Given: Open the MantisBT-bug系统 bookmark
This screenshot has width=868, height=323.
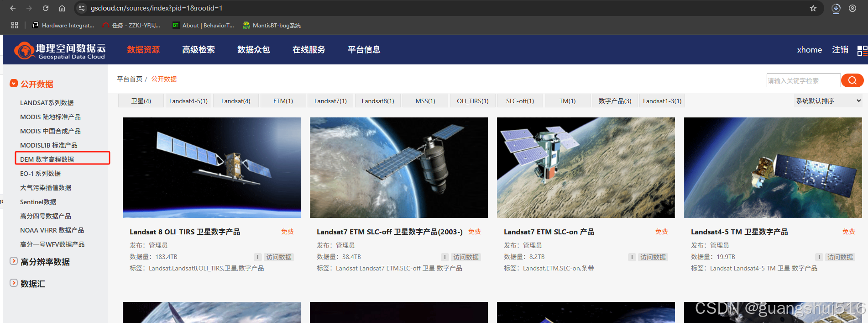Looking at the screenshot, I should [x=272, y=25].
